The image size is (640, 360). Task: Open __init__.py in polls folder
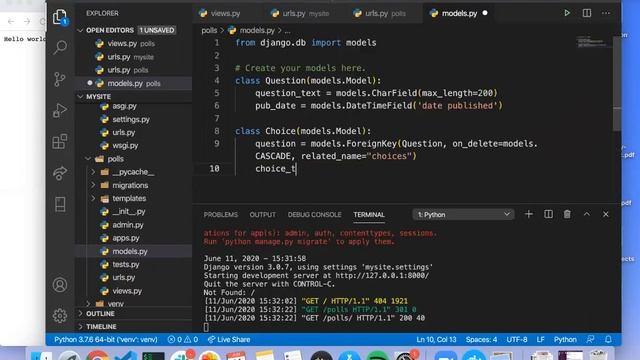coord(133,211)
